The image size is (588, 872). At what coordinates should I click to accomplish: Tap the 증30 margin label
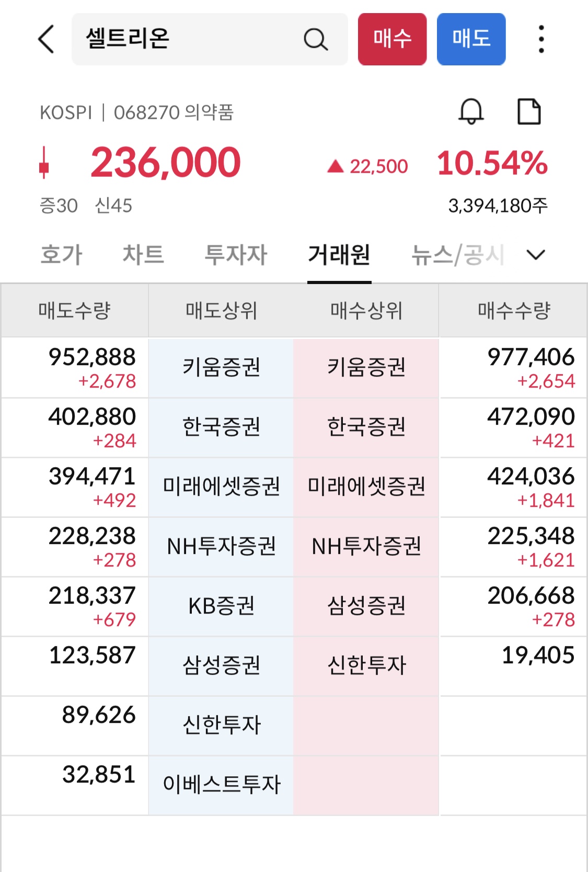point(59,206)
